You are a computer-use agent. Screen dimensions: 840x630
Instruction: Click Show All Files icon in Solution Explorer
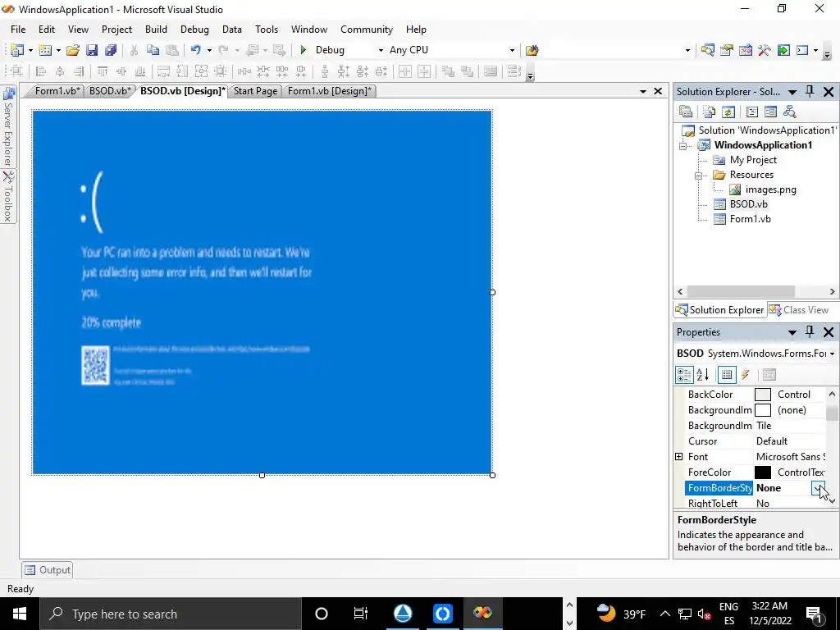pyautogui.click(x=710, y=112)
